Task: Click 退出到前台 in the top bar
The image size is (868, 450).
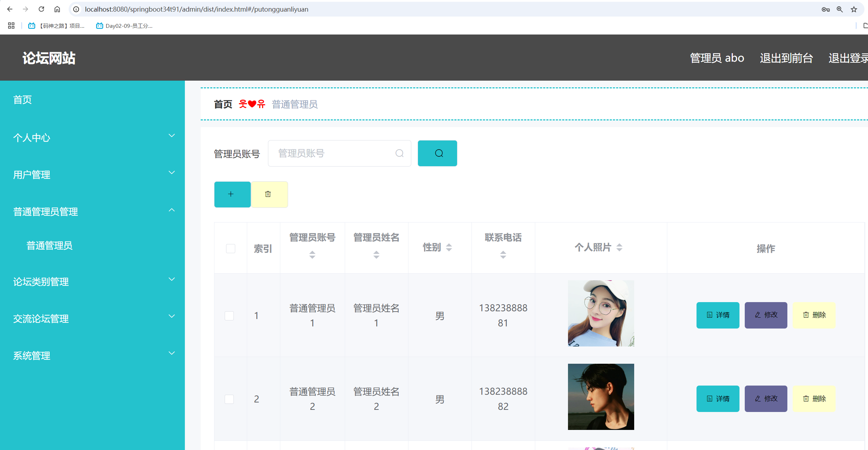Action: tap(786, 57)
